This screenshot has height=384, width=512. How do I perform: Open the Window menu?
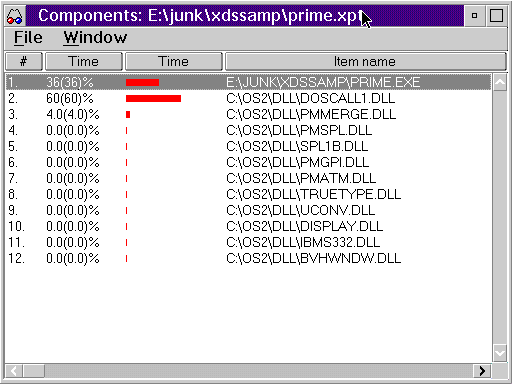point(95,37)
